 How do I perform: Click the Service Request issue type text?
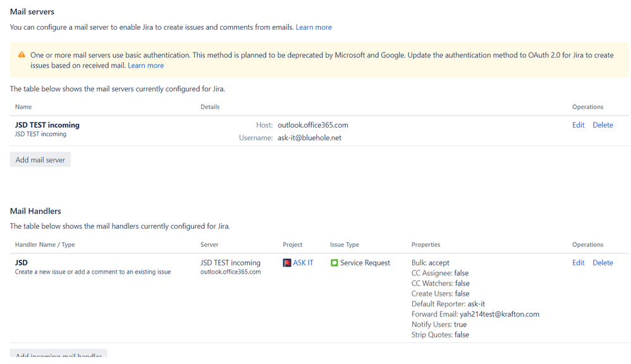[x=365, y=263]
